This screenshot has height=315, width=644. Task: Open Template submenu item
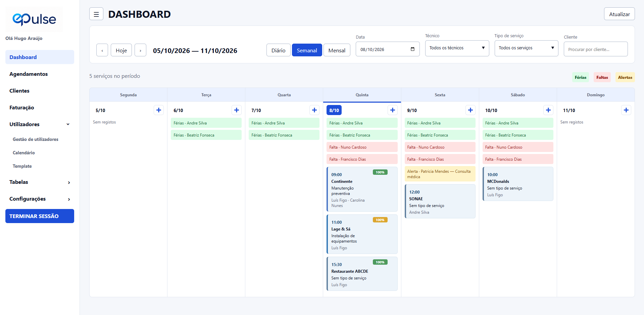(22, 166)
